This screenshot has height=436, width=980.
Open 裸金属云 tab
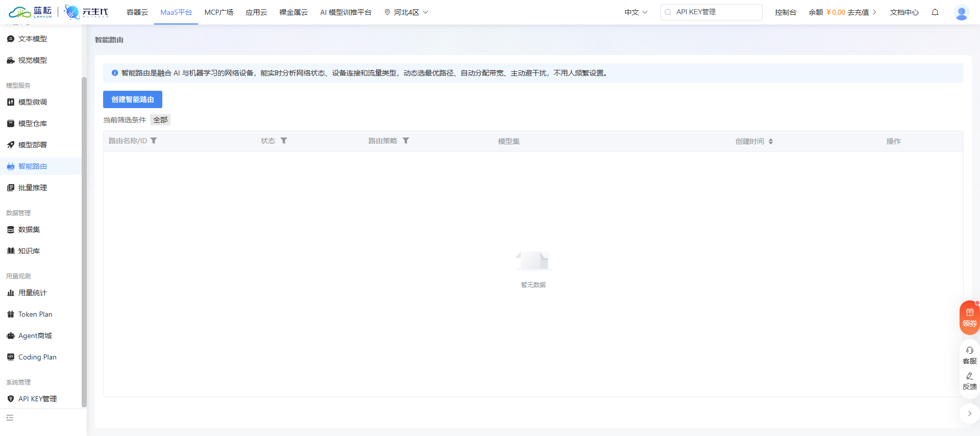click(293, 12)
